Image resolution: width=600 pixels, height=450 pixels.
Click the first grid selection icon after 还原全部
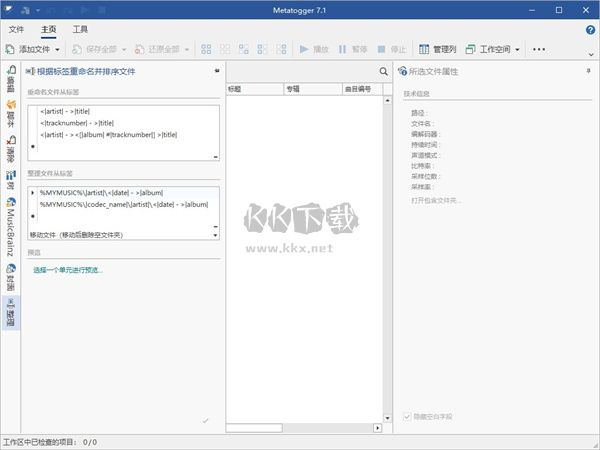[206, 49]
